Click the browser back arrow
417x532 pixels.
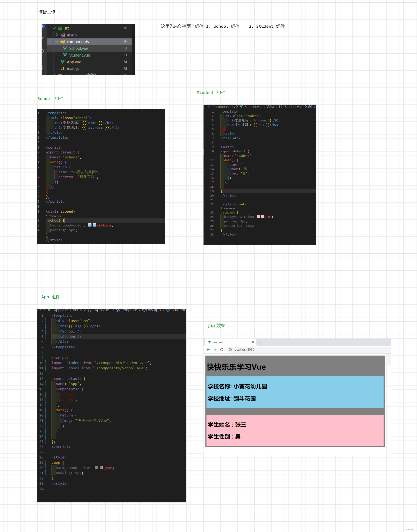(208, 350)
